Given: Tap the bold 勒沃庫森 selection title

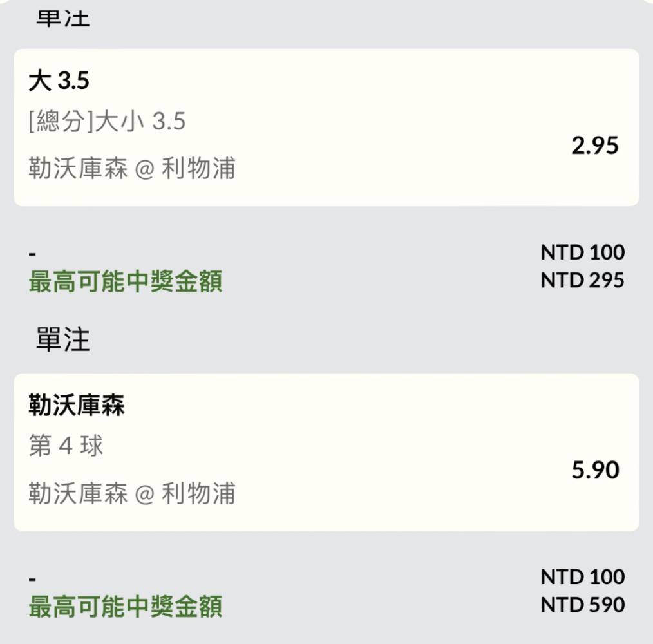Looking at the screenshot, I should 77,405.
